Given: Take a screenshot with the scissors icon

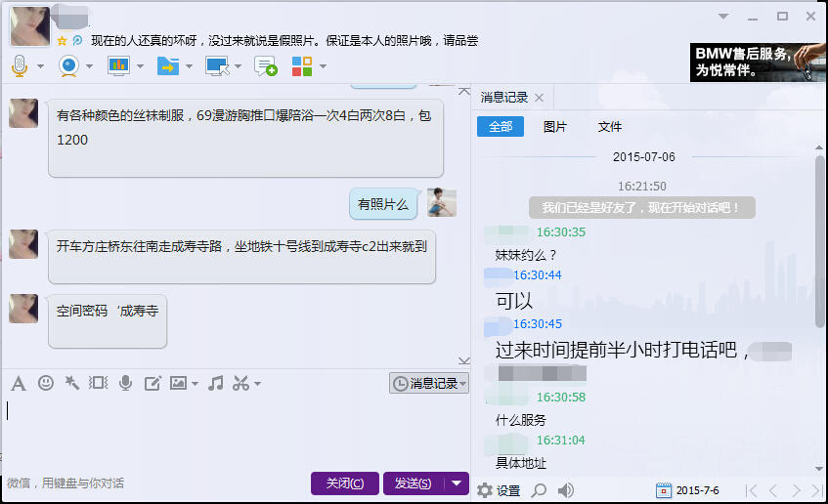Looking at the screenshot, I should [x=240, y=383].
